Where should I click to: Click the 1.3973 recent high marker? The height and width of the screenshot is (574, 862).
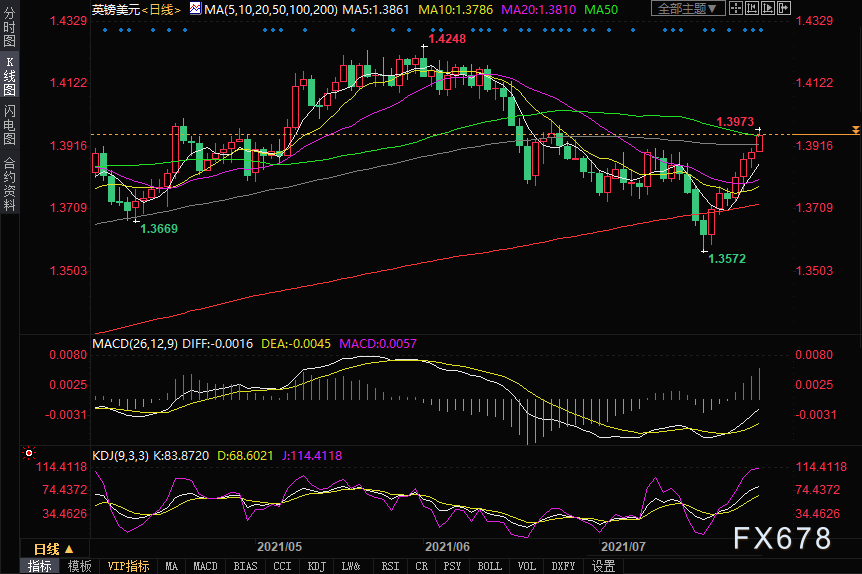point(735,122)
